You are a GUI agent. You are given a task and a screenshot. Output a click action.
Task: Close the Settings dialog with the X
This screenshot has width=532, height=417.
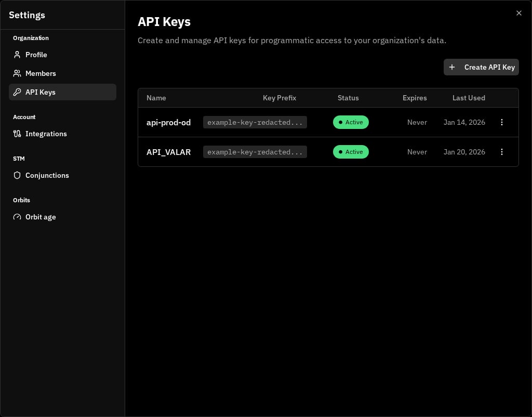(x=519, y=13)
